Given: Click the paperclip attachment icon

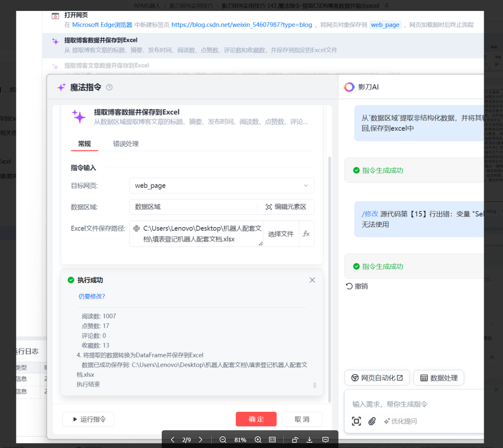Looking at the screenshot, I should tap(372, 421).
